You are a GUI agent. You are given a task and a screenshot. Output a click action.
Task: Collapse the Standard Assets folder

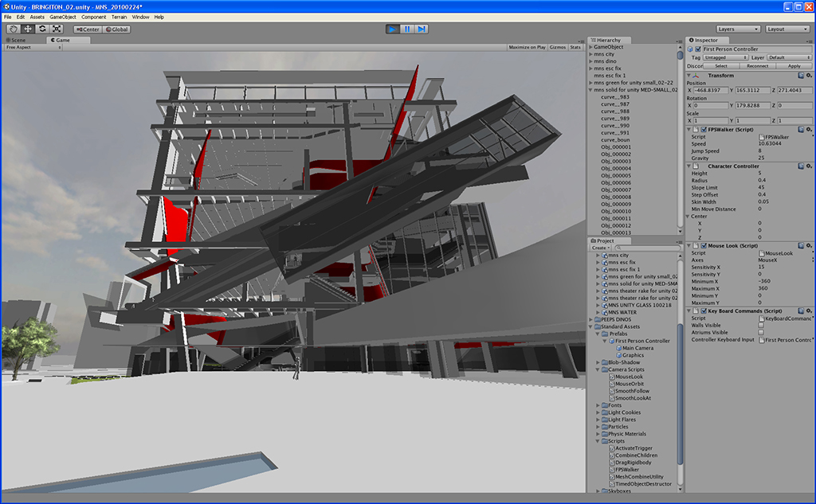click(590, 326)
